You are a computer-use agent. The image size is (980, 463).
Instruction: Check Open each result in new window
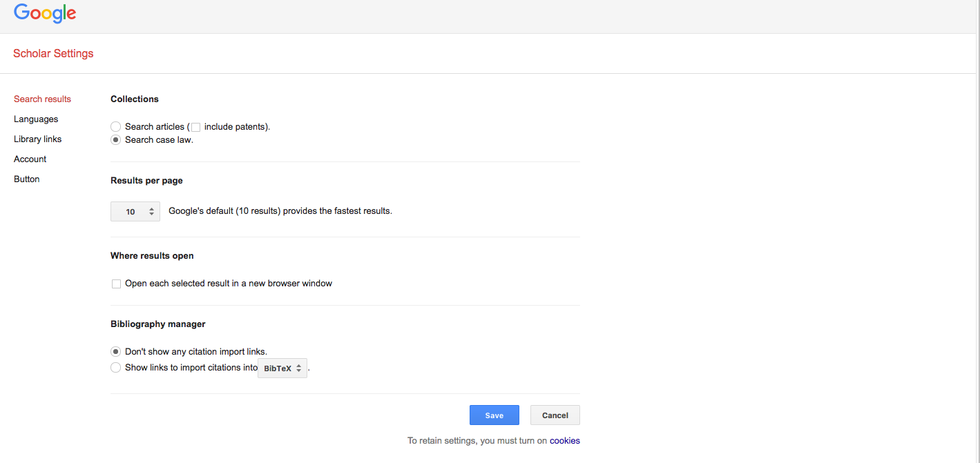click(x=115, y=283)
